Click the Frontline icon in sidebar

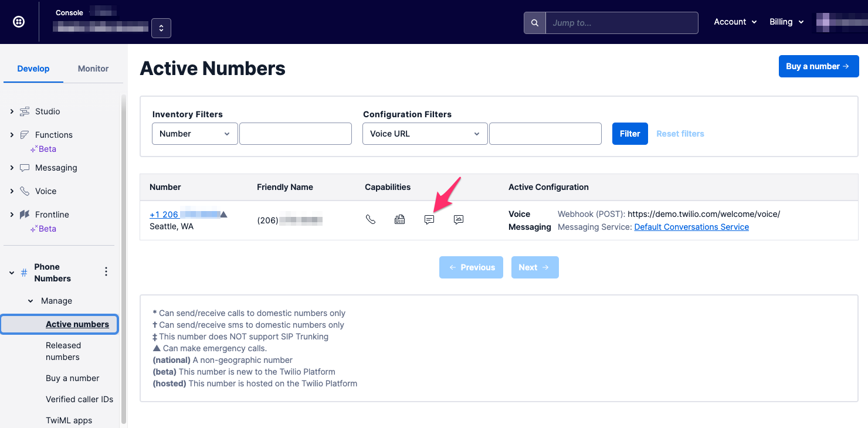(x=25, y=215)
